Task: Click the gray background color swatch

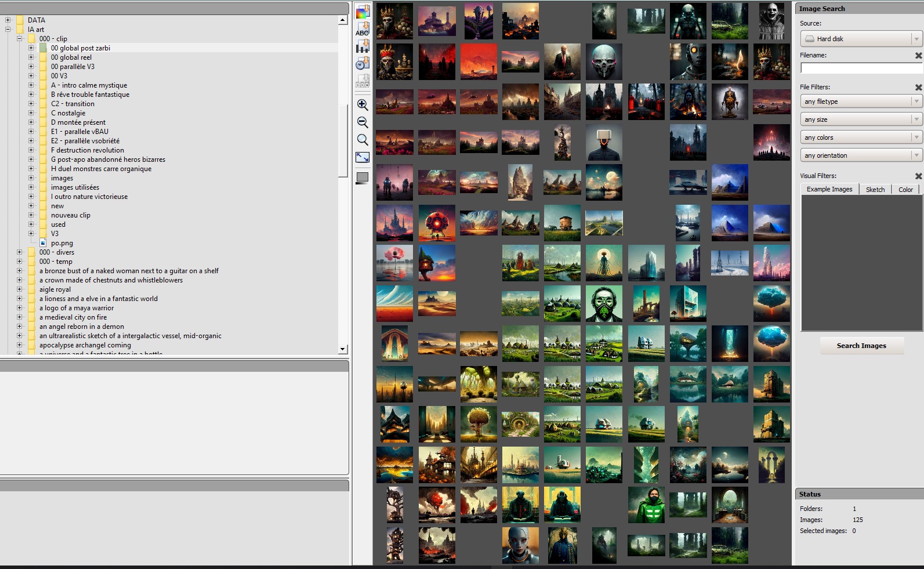Action: tap(363, 177)
